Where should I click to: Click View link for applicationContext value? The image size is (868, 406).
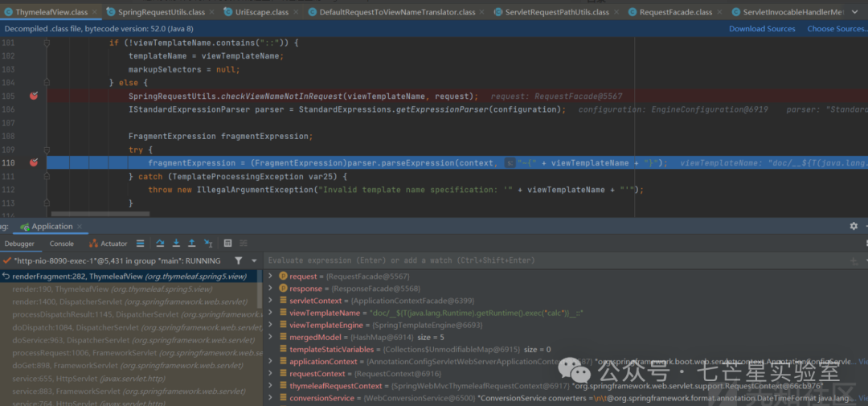click(862, 362)
